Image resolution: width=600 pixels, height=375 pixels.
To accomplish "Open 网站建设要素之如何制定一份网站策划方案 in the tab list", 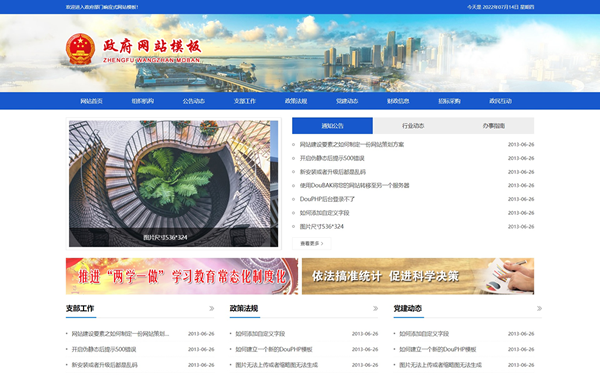I will tap(352, 144).
